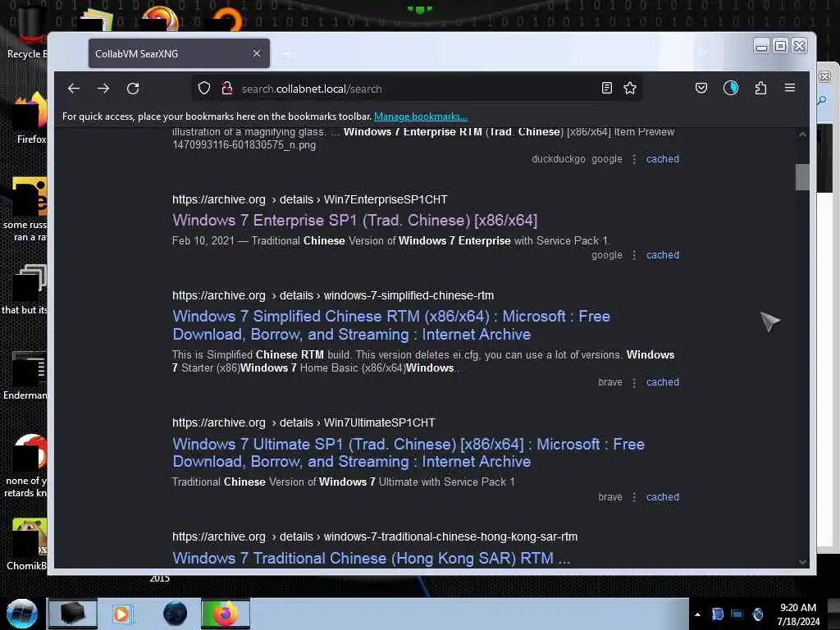Toggle reader view in address bar
The width and height of the screenshot is (840, 630).
click(606, 88)
